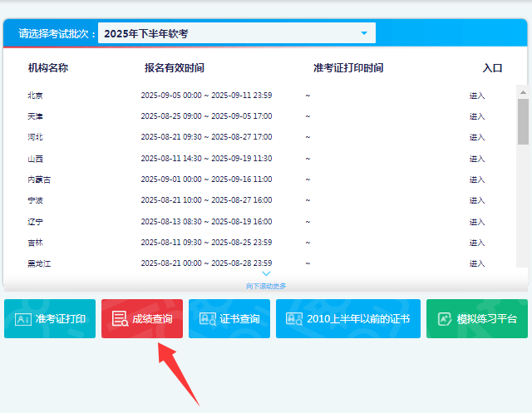Click the 成绩查询 document search icon
Screen dimensions: 532x413
tap(120, 319)
